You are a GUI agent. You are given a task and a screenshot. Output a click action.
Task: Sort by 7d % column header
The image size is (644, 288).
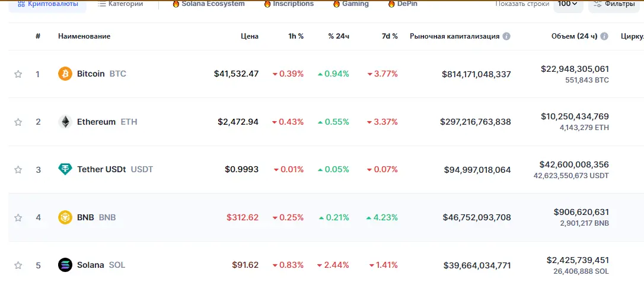click(390, 36)
